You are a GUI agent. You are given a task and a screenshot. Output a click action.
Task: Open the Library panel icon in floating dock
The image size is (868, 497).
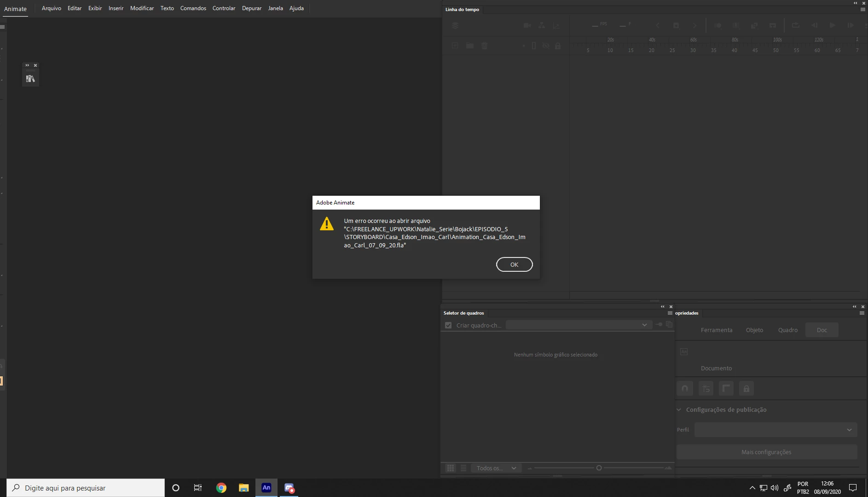(30, 79)
